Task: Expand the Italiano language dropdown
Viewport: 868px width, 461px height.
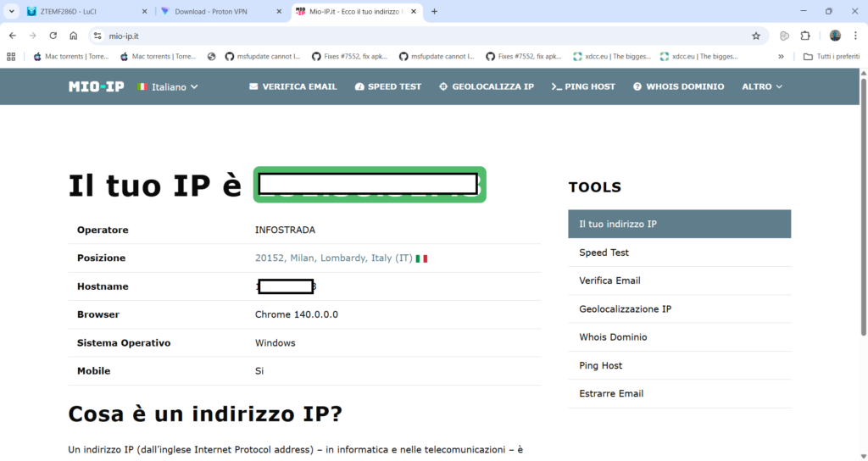Action: click(x=168, y=86)
